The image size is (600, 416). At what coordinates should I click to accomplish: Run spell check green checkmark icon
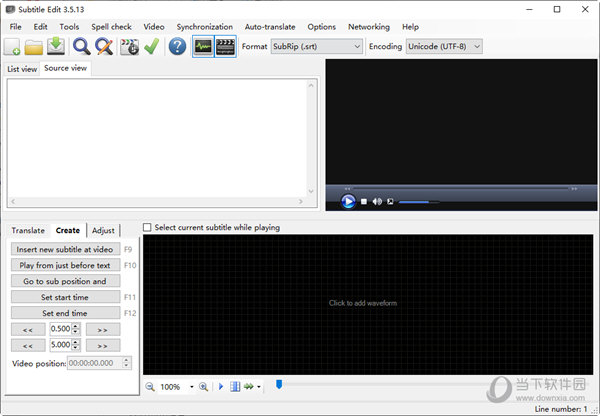pos(152,47)
